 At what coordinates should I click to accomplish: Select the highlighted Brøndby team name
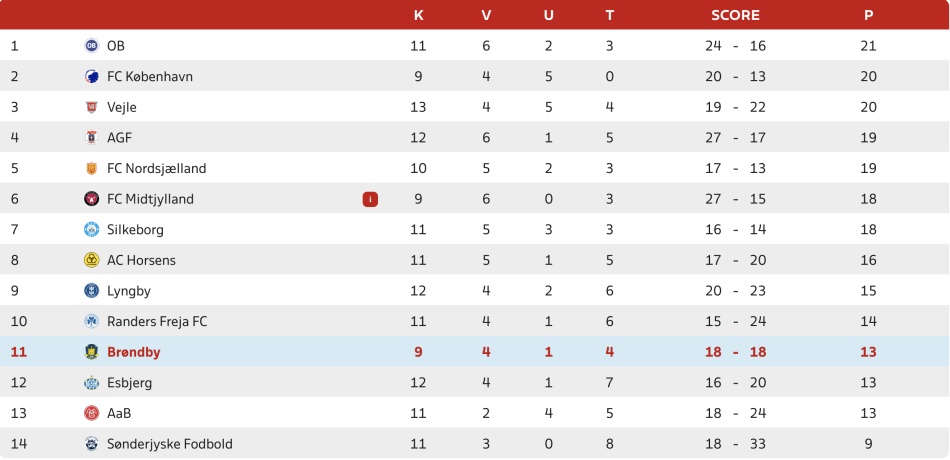[133, 352]
